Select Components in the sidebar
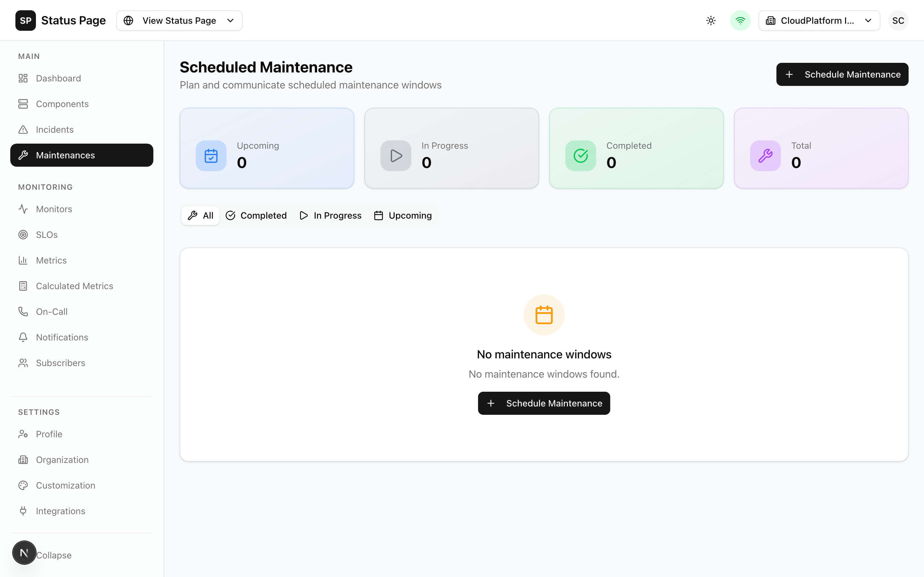Viewport: 924px width, 577px height. point(62,104)
